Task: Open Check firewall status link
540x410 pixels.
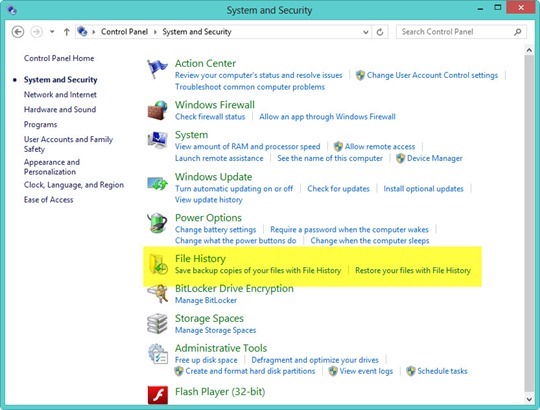Action: click(x=210, y=117)
